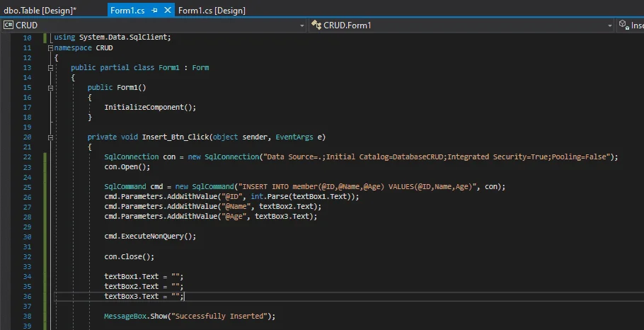Collapse the Insert_Btn_Click method
The height and width of the screenshot is (330, 644).
pos(50,137)
